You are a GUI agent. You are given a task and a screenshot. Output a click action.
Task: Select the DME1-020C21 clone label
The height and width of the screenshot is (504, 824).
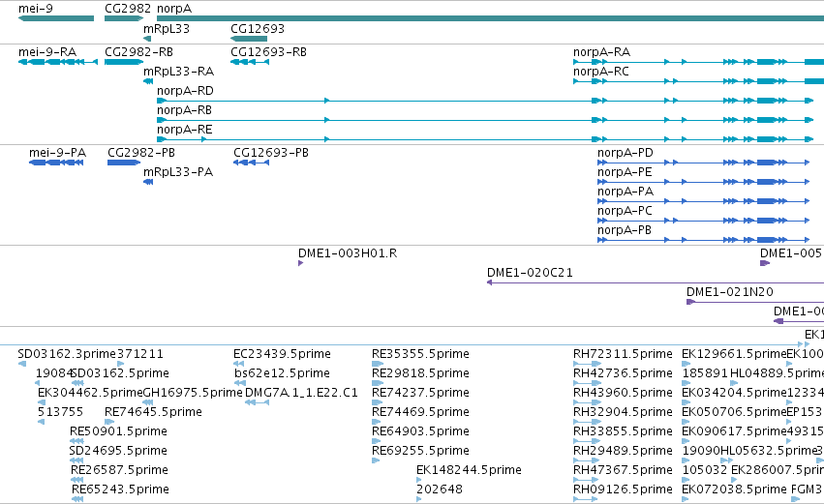point(530,274)
